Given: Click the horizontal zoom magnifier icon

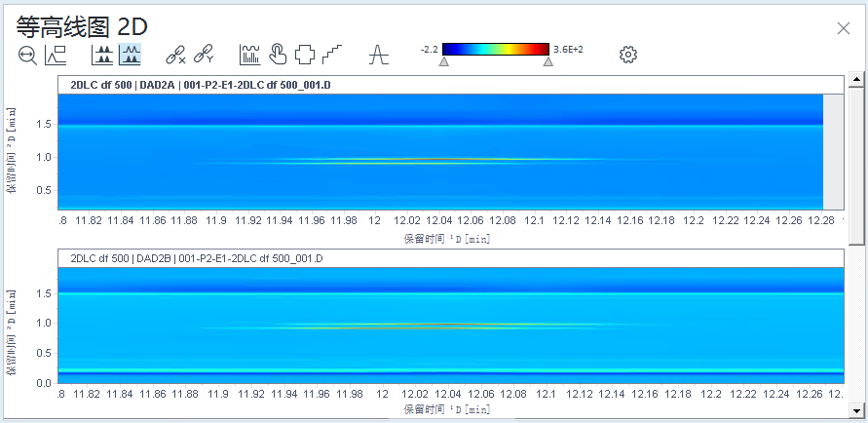Looking at the screenshot, I should point(27,56).
